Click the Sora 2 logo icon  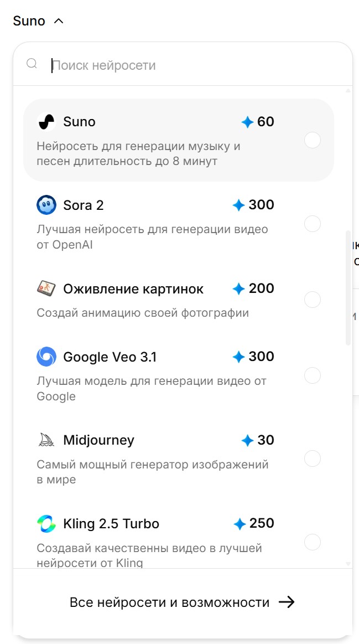point(47,205)
